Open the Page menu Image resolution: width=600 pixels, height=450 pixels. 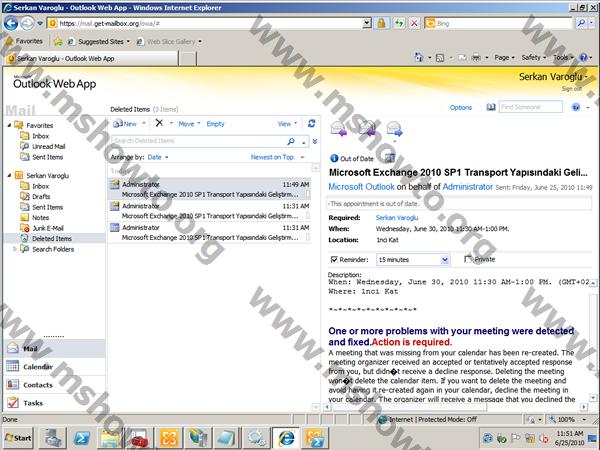tap(504, 57)
